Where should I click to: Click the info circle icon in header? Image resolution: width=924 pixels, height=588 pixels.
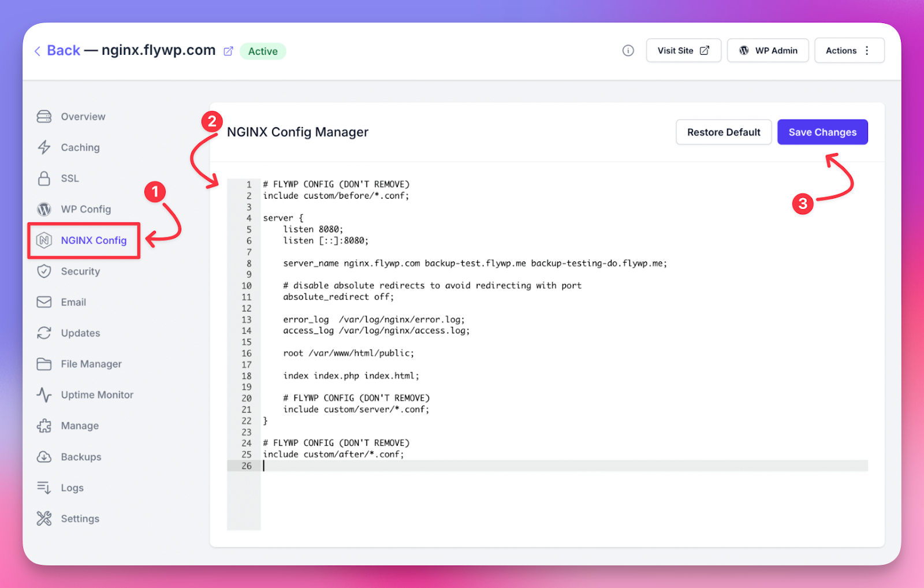click(628, 51)
